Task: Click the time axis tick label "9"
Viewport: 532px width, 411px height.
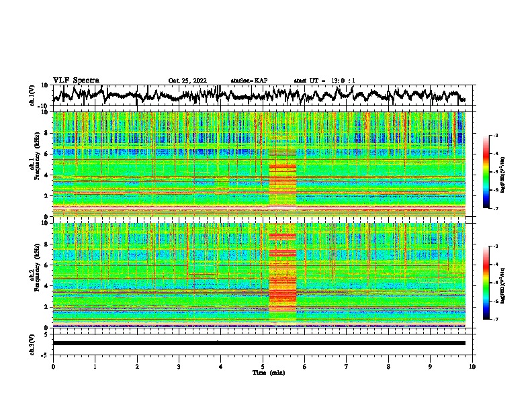Action: point(430,367)
